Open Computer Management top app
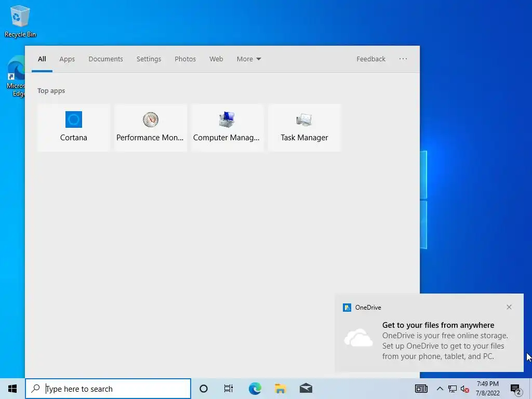532x399 pixels. [x=227, y=128]
